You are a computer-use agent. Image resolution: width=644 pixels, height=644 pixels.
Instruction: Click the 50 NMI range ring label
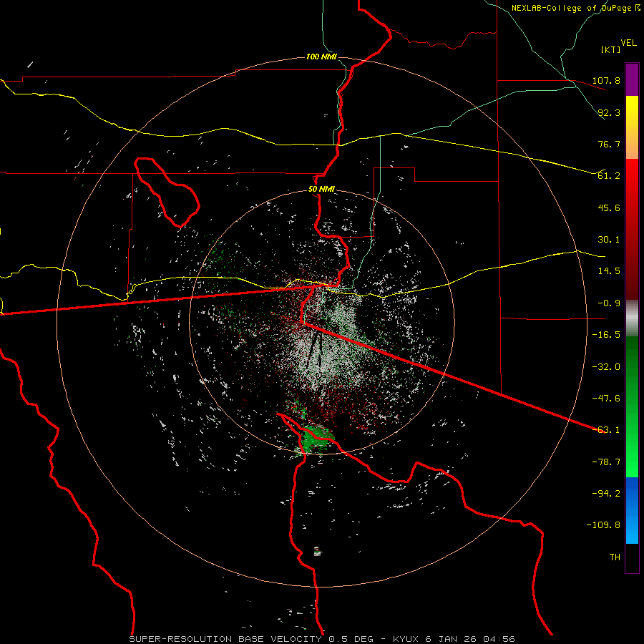coord(321,189)
